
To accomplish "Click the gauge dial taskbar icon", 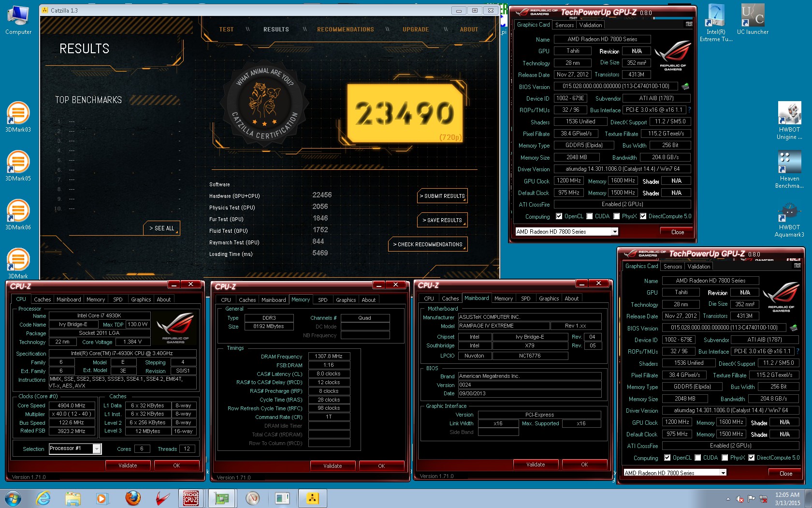I will point(252,498).
